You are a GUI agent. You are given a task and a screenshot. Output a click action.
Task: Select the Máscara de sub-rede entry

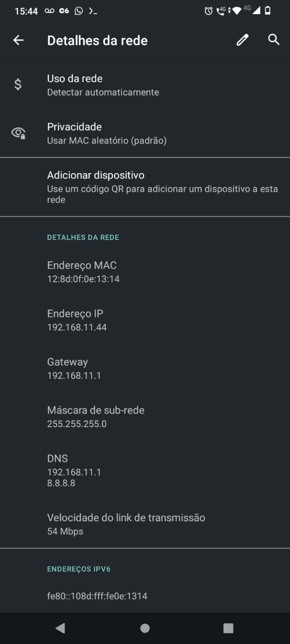pyautogui.click(x=145, y=417)
